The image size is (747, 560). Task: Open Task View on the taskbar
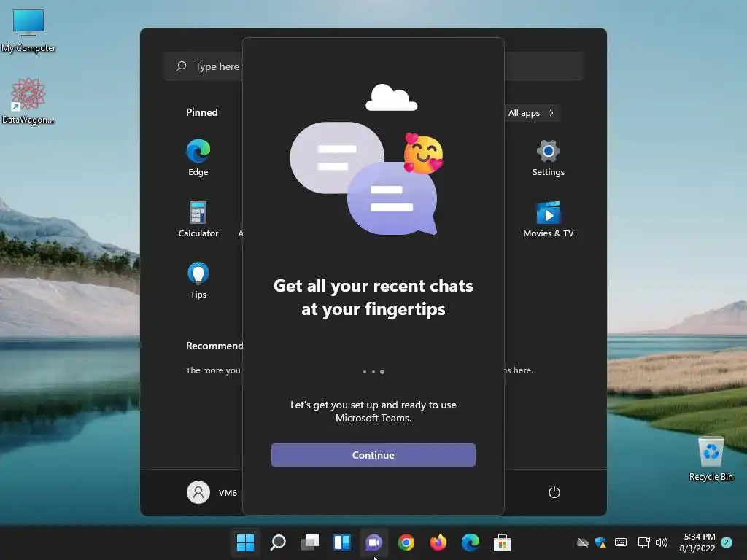tap(309, 542)
